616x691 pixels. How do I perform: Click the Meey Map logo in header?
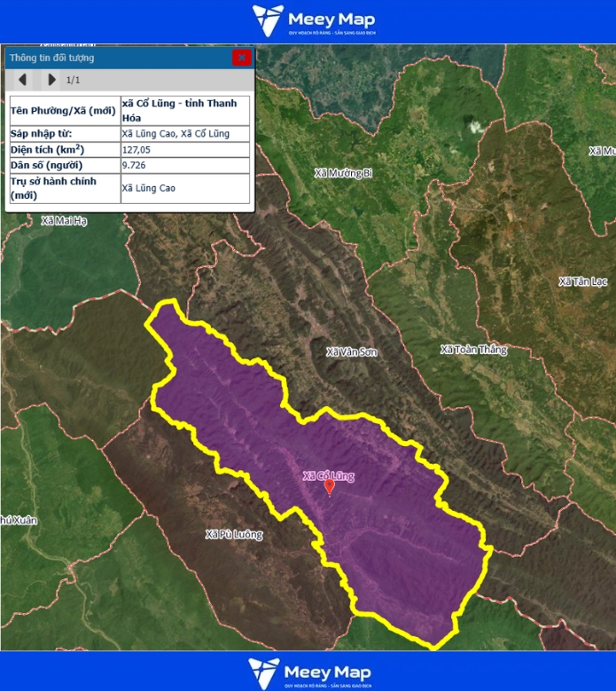[x=313, y=20]
